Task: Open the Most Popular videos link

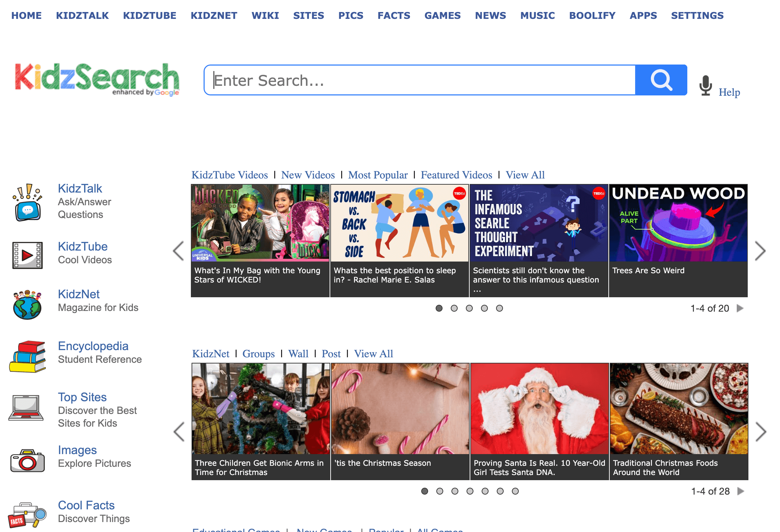Action: pos(378,175)
